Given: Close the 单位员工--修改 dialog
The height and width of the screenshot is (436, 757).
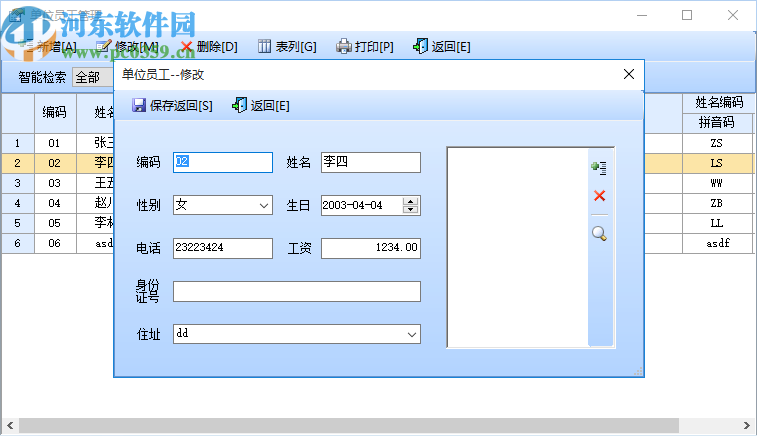Looking at the screenshot, I should tap(629, 74).
